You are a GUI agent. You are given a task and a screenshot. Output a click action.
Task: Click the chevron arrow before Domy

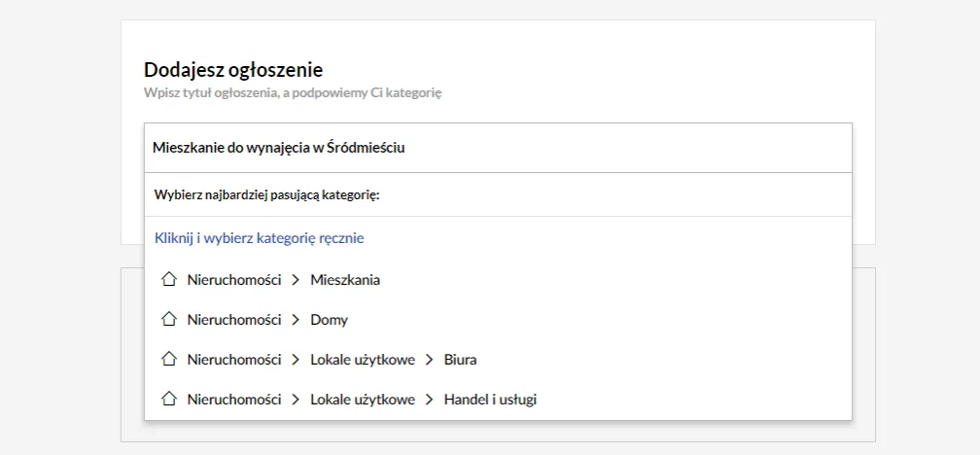(295, 320)
